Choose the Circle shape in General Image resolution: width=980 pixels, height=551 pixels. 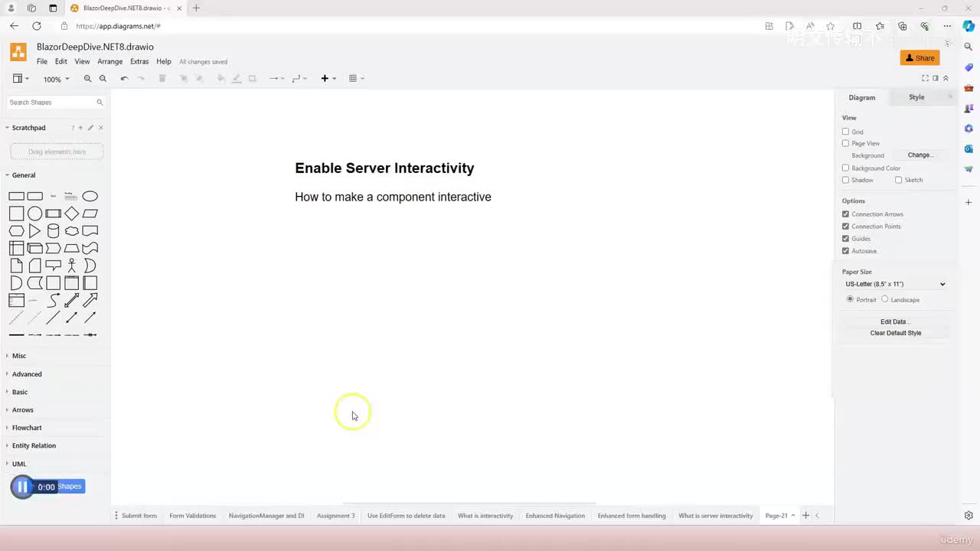click(34, 214)
